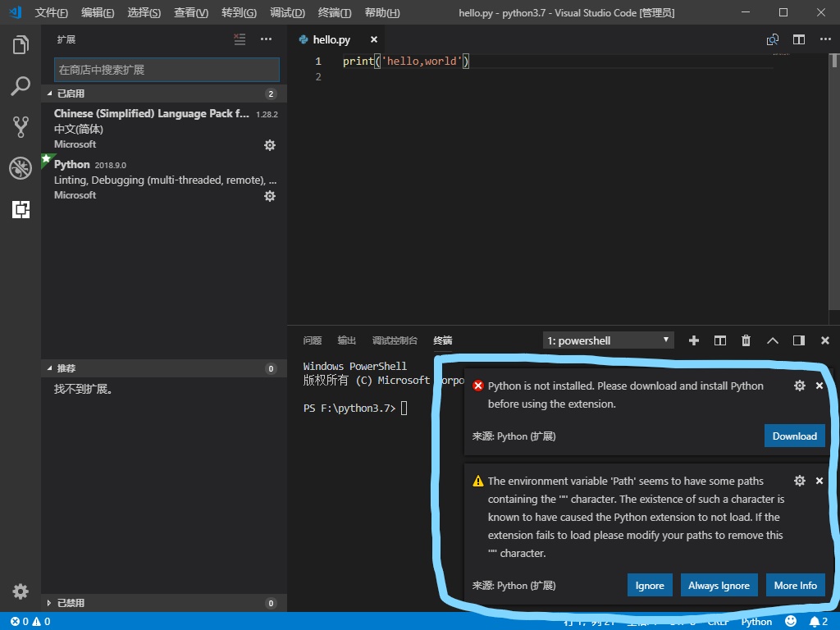The height and width of the screenshot is (630, 840).
Task: Open the 编辑(E) menu
Action: pos(98,12)
